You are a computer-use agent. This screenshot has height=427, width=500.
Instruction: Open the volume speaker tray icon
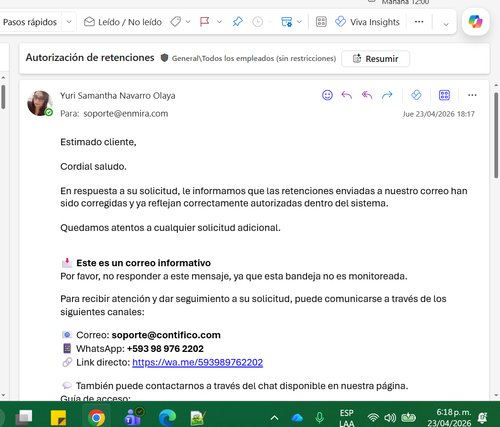pos(390,417)
